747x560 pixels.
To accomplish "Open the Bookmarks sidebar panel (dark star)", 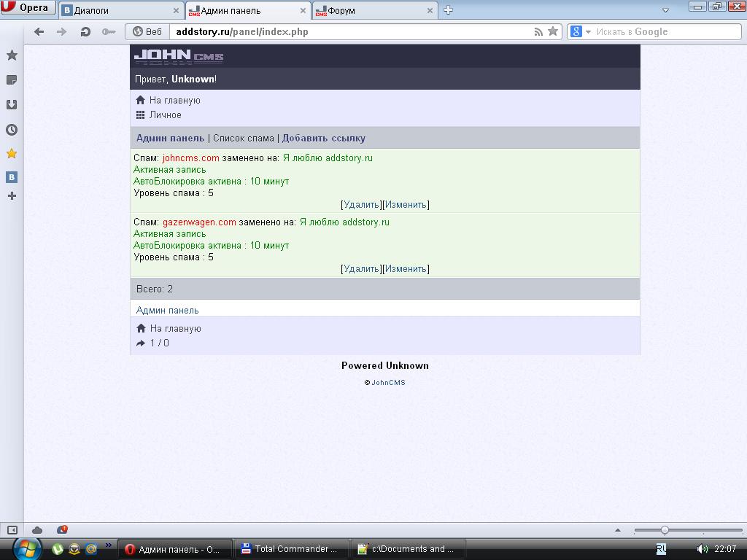I will (12, 55).
